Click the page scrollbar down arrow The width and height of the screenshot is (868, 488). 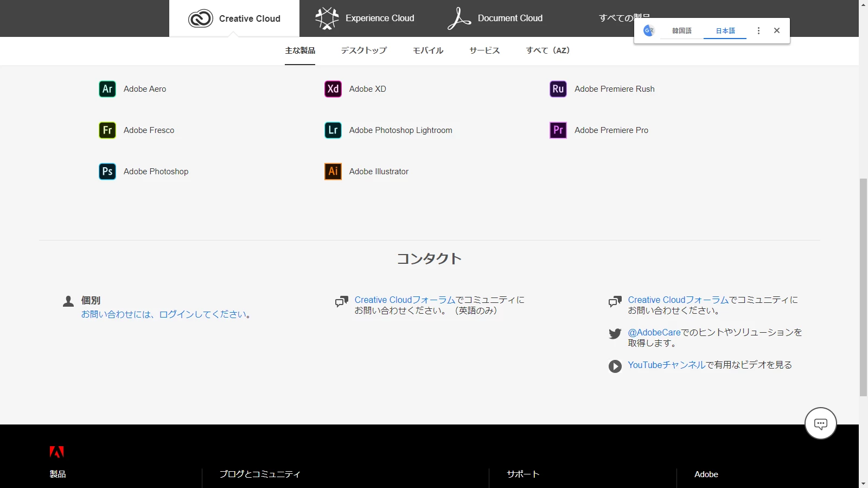click(x=863, y=484)
